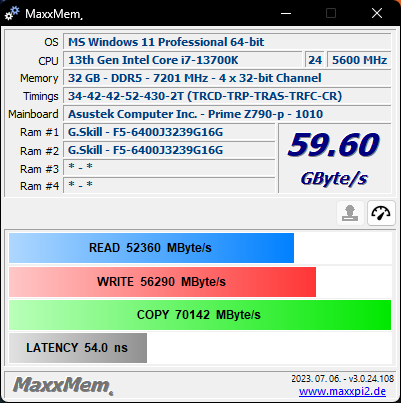
Task: Start benchmark with the speedometer icon
Action: pos(381,213)
